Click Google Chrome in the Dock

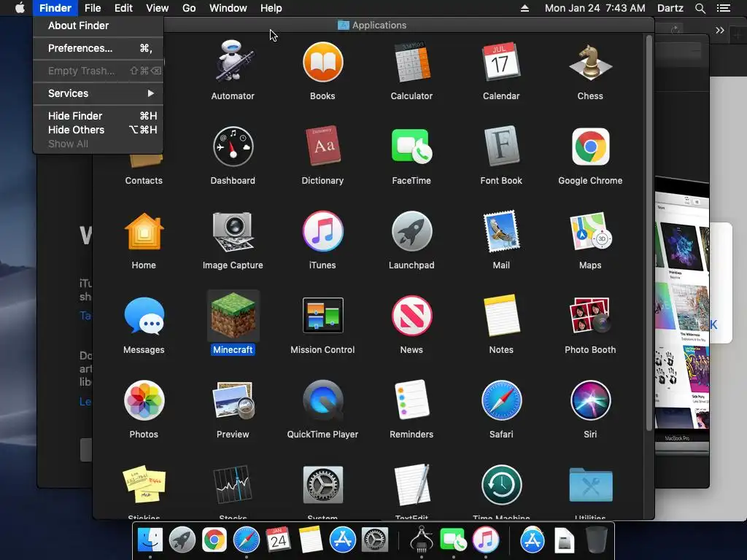(214, 540)
